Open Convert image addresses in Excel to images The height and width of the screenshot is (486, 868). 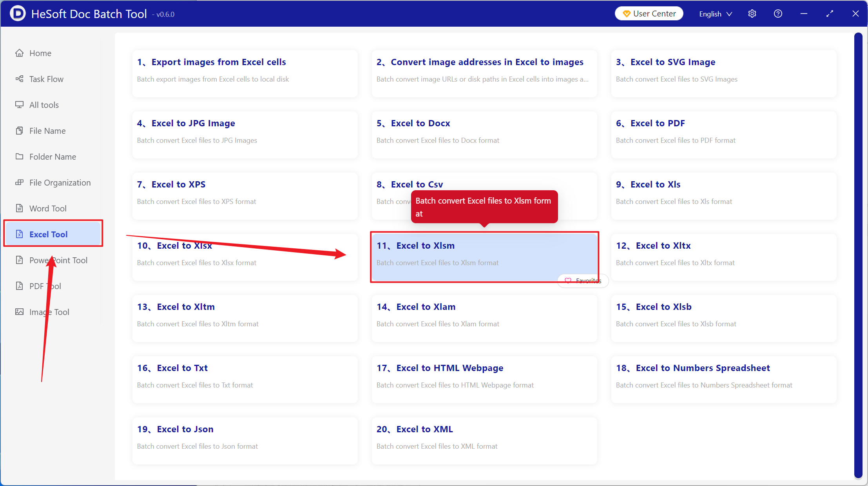(484, 74)
